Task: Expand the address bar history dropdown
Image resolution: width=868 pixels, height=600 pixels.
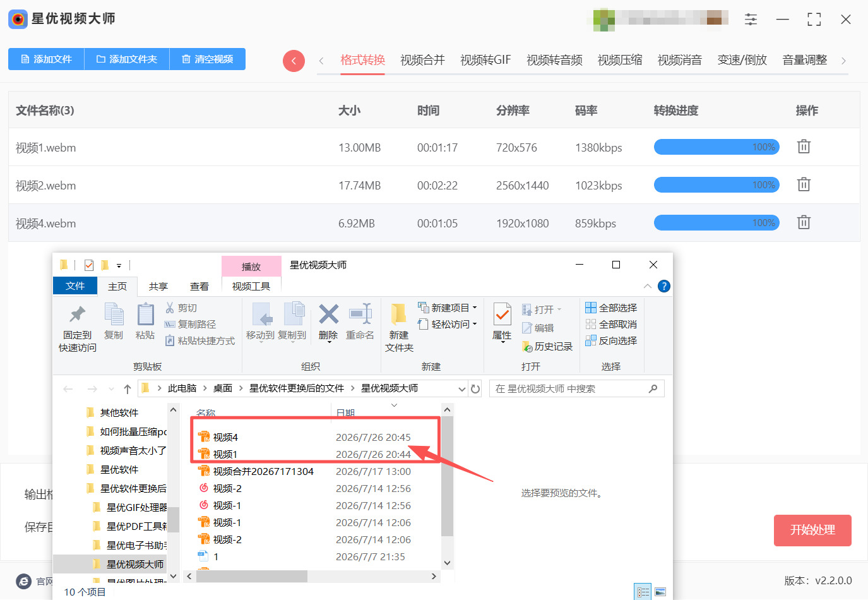Action: pyautogui.click(x=462, y=388)
